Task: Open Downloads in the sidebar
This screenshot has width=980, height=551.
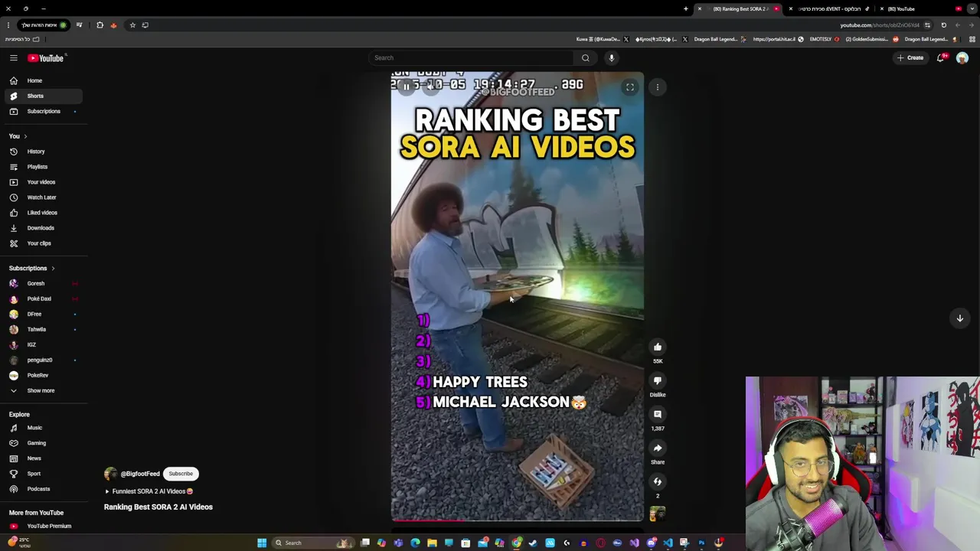Action: point(42,228)
